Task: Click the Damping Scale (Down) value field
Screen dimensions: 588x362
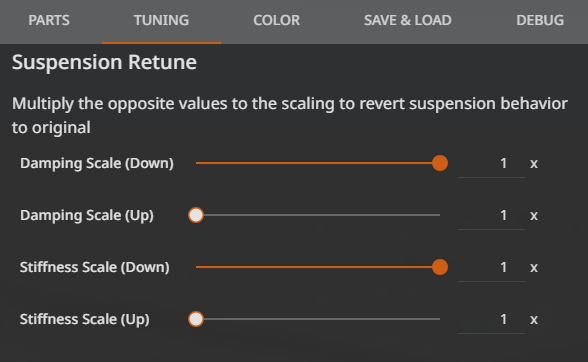Action: 491,164
